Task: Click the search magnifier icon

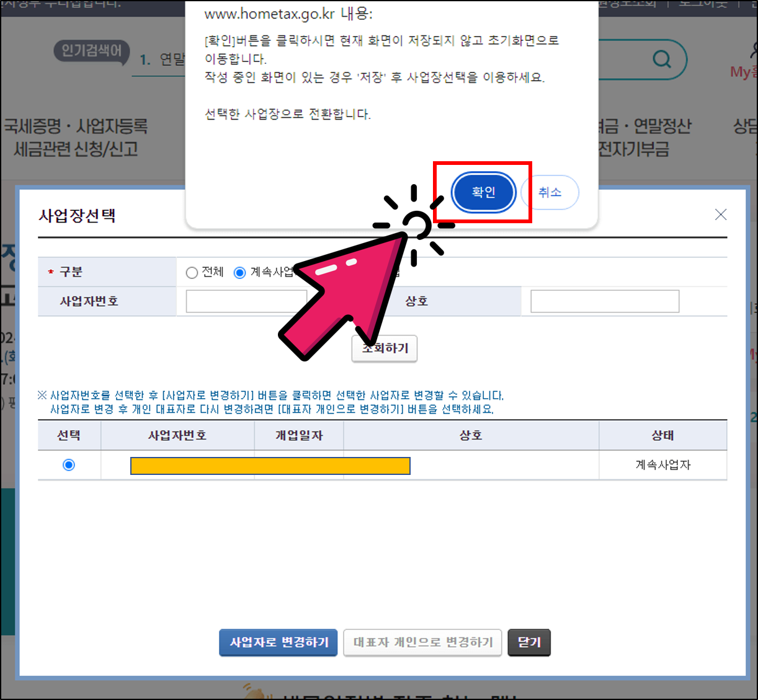Action: click(x=662, y=60)
